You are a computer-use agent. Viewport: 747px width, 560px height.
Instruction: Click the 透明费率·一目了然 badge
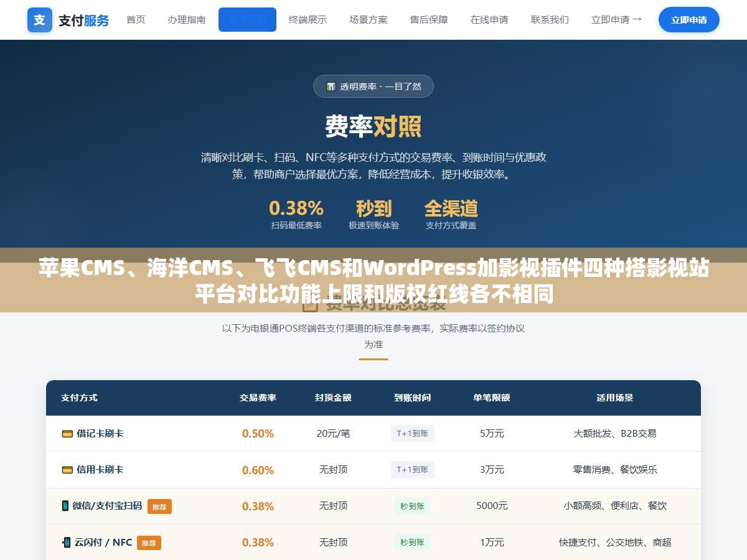[374, 86]
